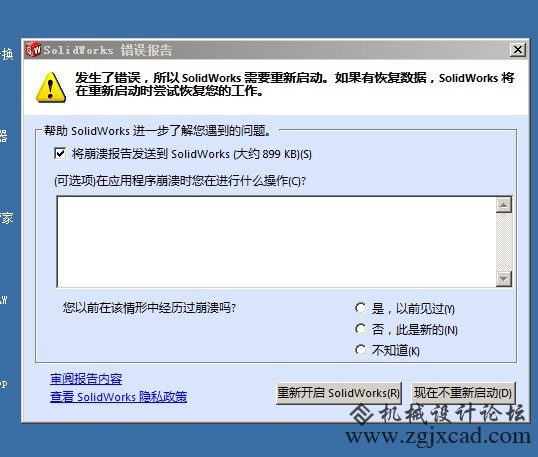Click the label (可选项)在应用程序崩溃时您在进行什么操作
Screen dimensions: 538x457
coord(180,181)
